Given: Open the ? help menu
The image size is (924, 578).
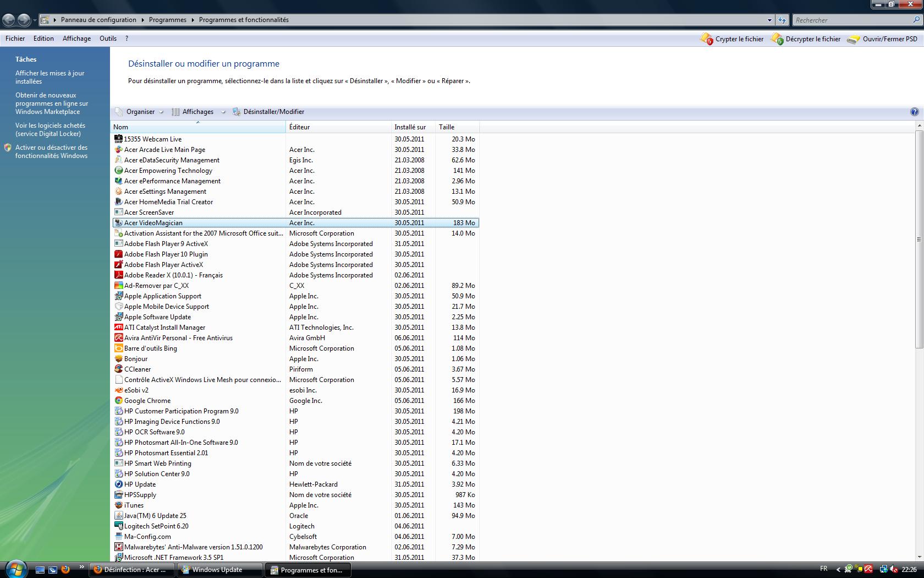Looking at the screenshot, I should coord(127,39).
